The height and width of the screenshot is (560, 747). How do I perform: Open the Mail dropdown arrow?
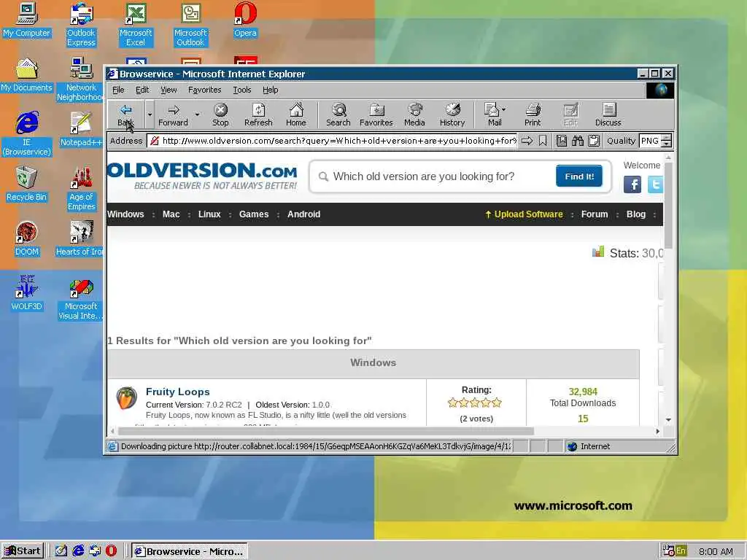504,109
